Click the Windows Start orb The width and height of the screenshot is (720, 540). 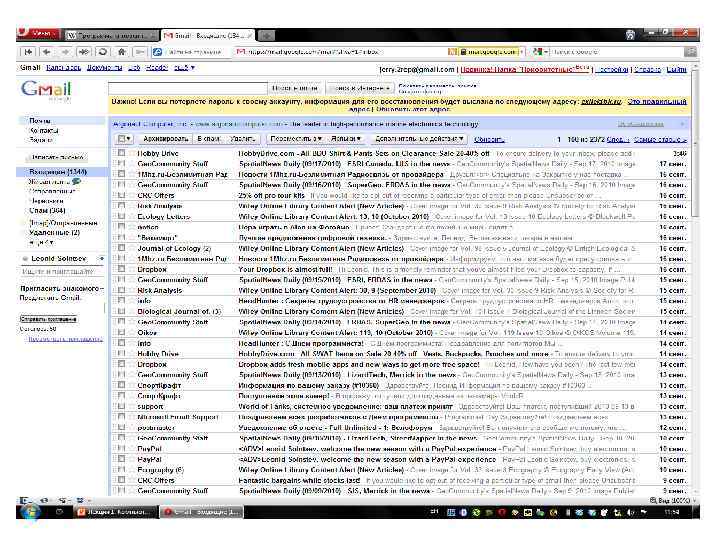click(31, 511)
